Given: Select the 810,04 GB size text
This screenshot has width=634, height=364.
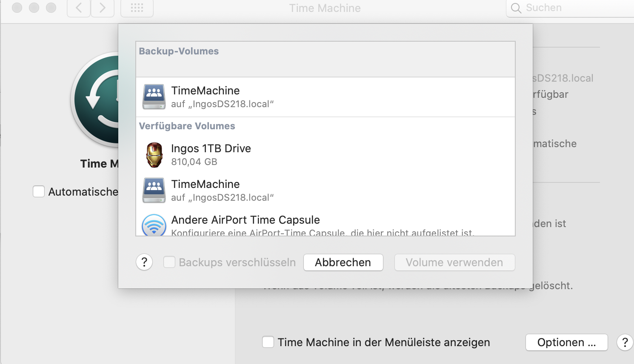Looking at the screenshot, I should [x=194, y=162].
